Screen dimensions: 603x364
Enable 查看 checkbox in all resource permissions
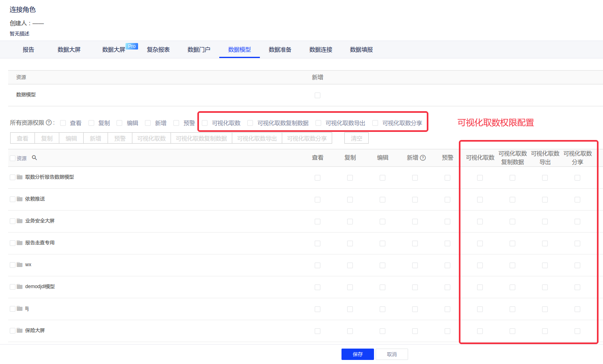tap(63, 123)
